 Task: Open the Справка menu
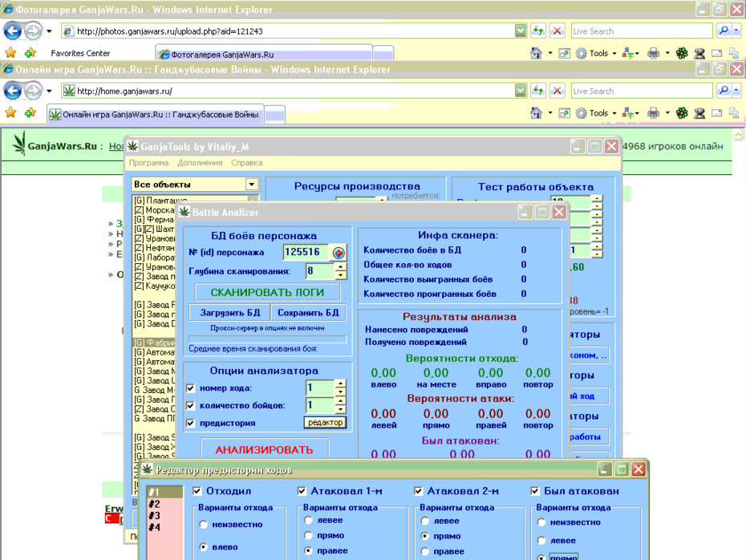coord(246,163)
